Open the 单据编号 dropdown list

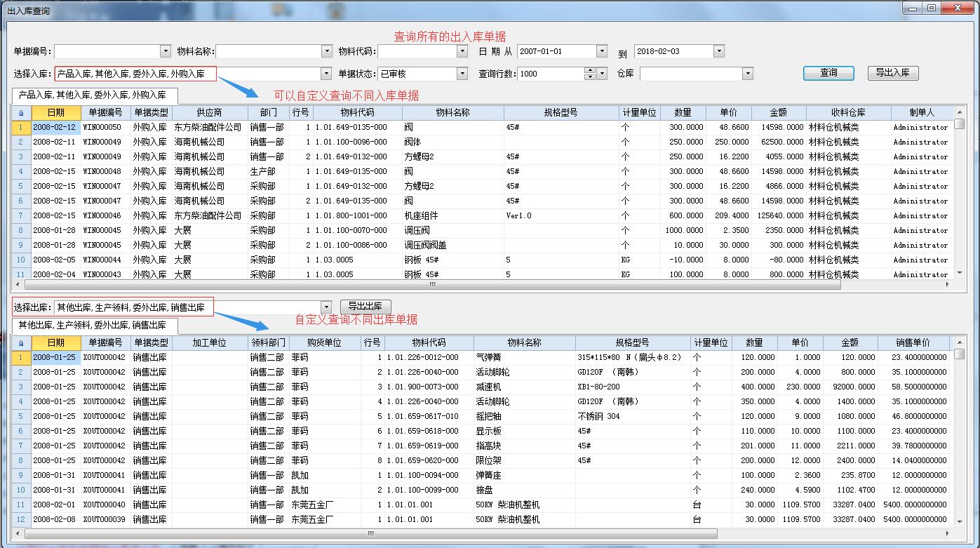click(166, 51)
